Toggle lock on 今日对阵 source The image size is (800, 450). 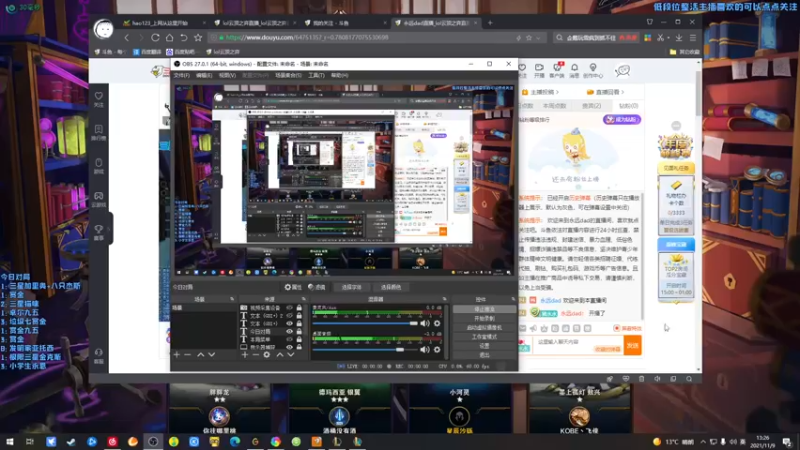click(299, 331)
